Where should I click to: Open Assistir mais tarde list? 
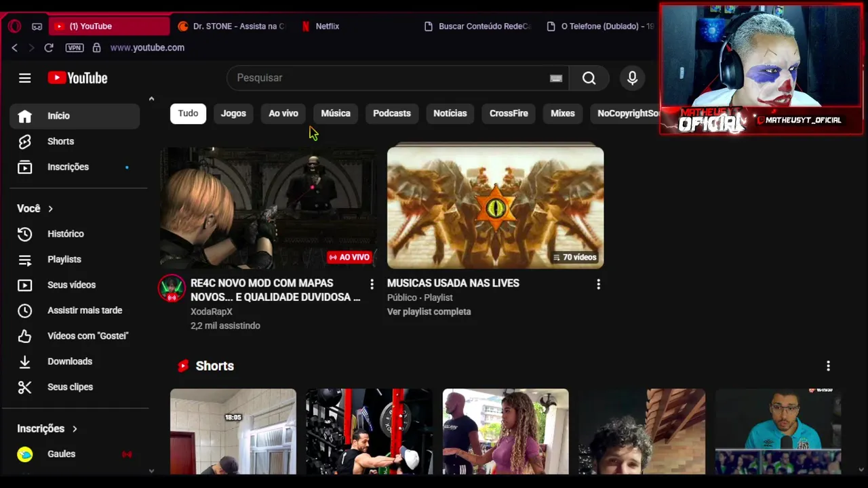pos(75,310)
